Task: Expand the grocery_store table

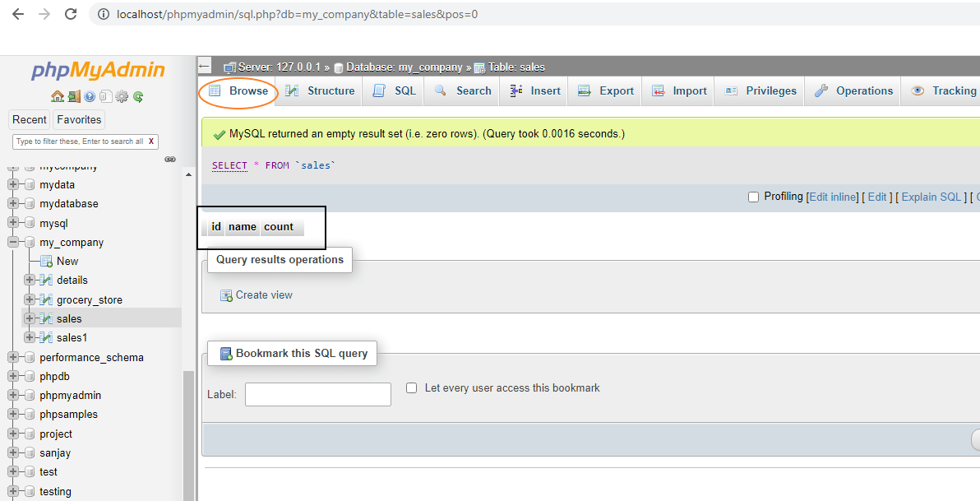Action: (x=28, y=299)
